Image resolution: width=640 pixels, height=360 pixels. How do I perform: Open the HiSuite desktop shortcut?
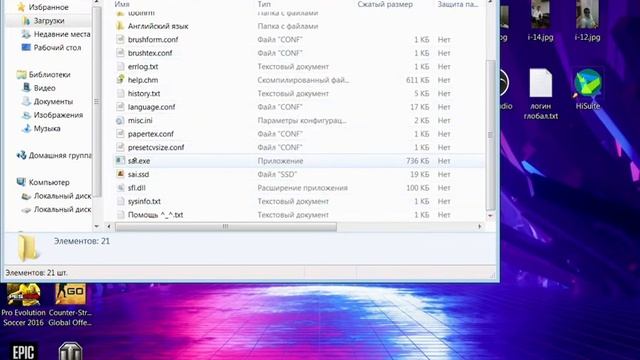[588, 90]
